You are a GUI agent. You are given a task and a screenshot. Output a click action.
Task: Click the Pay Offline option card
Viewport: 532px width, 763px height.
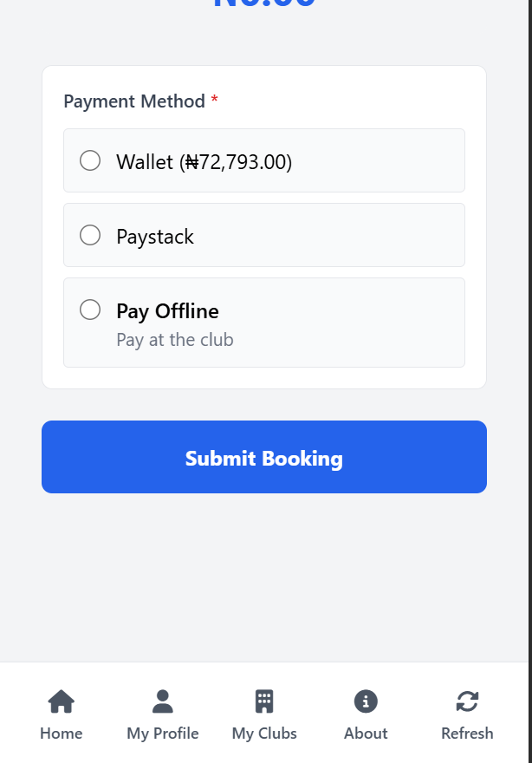[x=264, y=323]
